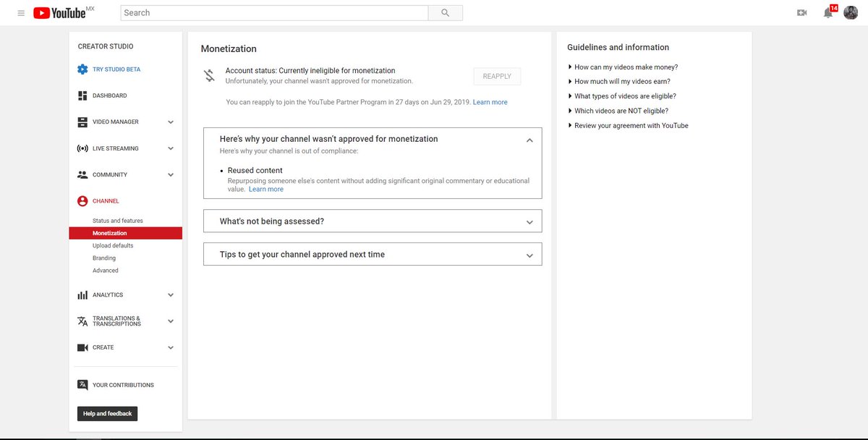Open the account avatar menu

pyautogui.click(x=851, y=13)
